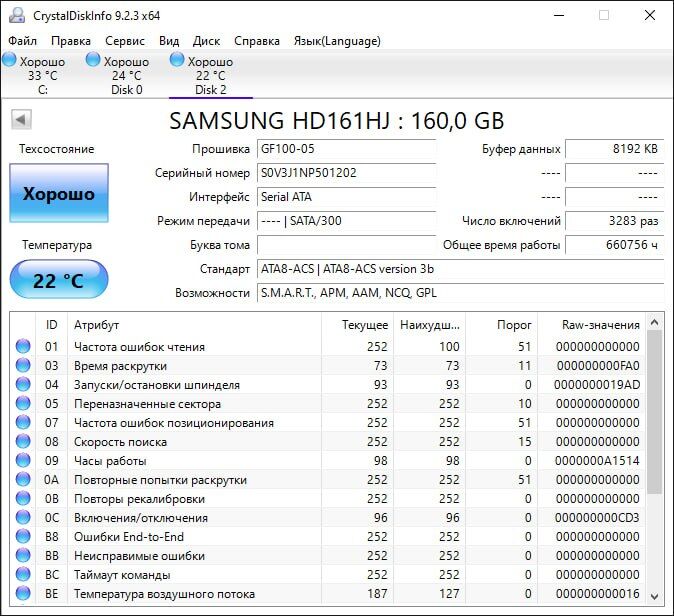Click the previous disk arrow button
The image size is (674, 616).
pos(20,120)
